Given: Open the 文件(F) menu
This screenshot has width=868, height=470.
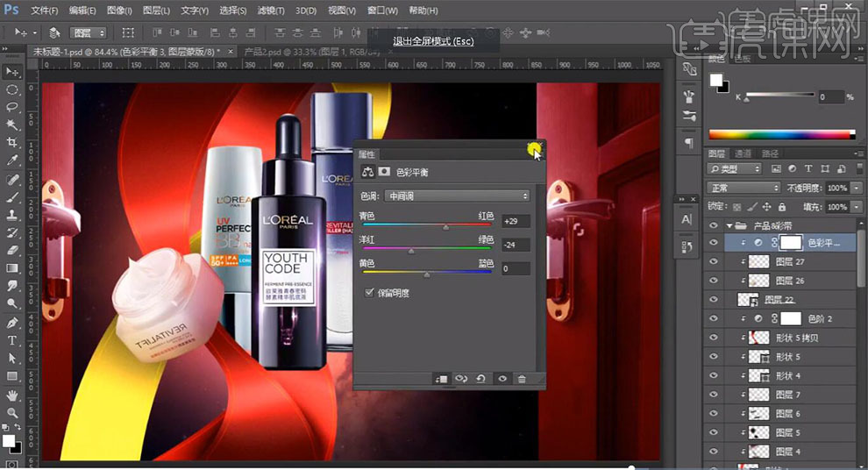Looking at the screenshot, I should tap(45, 11).
